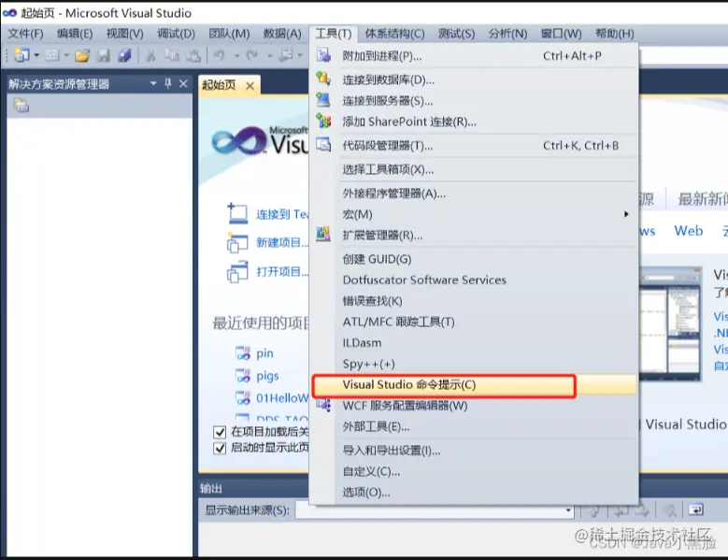Image resolution: width=728 pixels, height=560 pixels.
Task: Click the Paste toolbar icon
Action: click(193, 56)
